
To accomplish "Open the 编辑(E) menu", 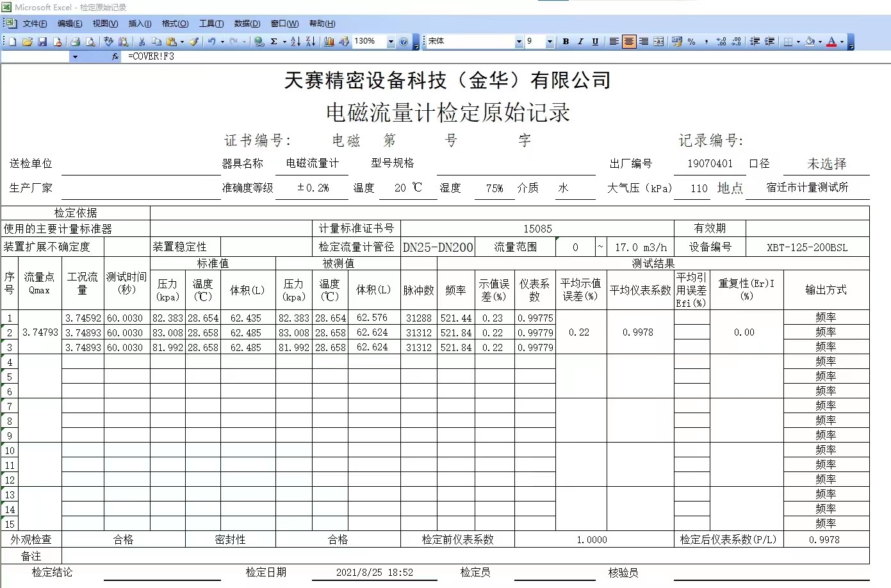I will click(70, 24).
